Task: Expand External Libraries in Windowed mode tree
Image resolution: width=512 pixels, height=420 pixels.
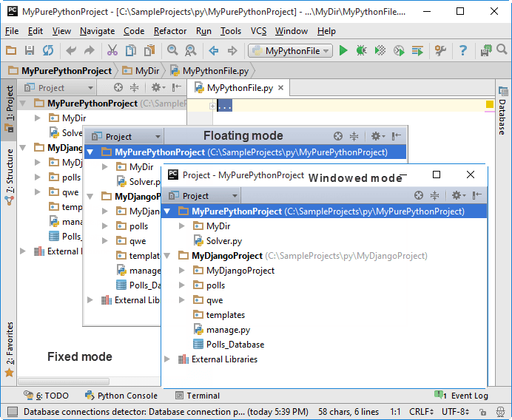Action: coord(167,359)
